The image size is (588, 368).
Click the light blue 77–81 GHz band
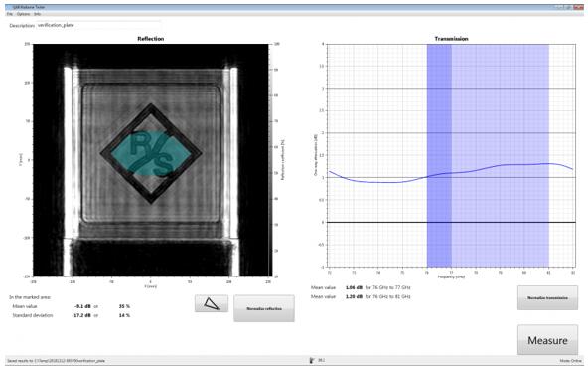(501, 155)
